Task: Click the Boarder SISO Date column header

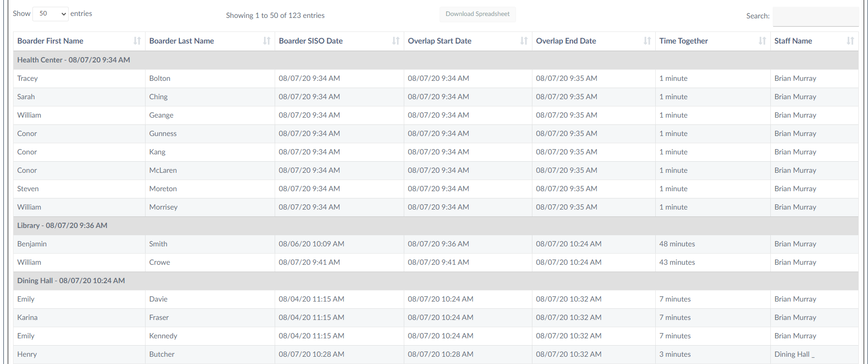Action: pos(339,41)
